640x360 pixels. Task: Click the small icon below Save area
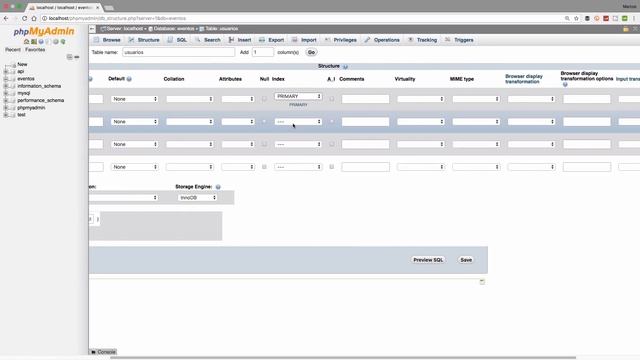coord(482,282)
